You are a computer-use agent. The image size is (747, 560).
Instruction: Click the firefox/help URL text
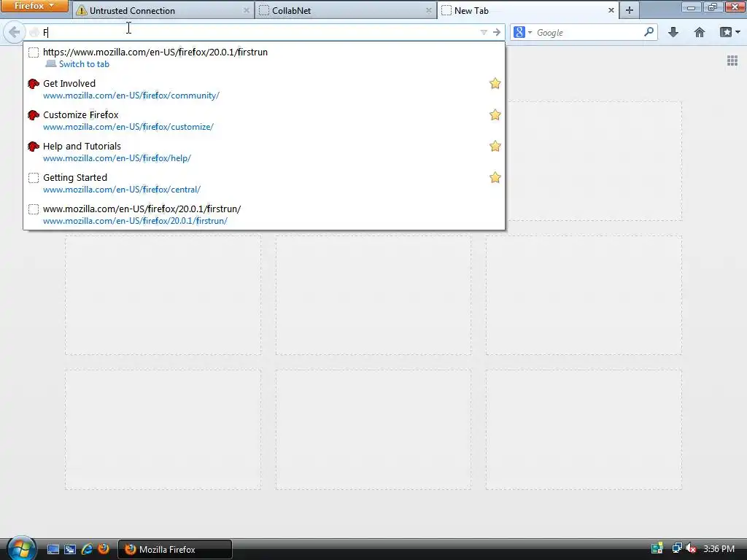pyautogui.click(x=117, y=158)
